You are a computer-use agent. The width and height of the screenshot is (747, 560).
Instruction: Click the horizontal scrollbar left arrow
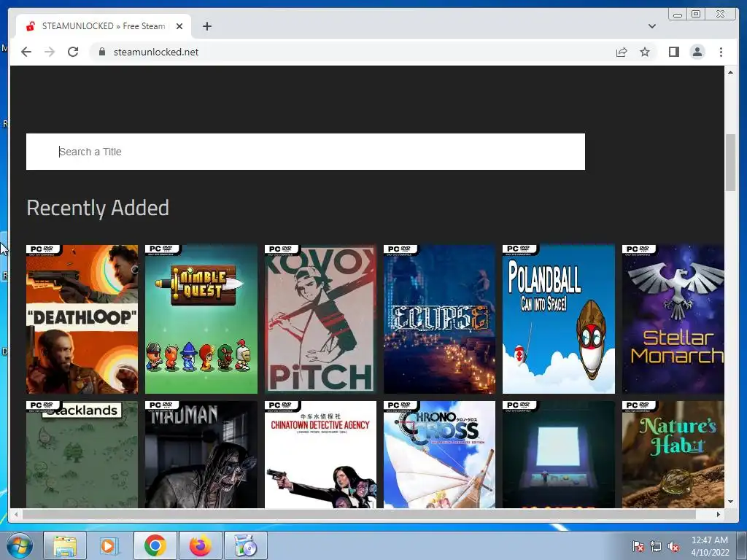tap(16, 514)
